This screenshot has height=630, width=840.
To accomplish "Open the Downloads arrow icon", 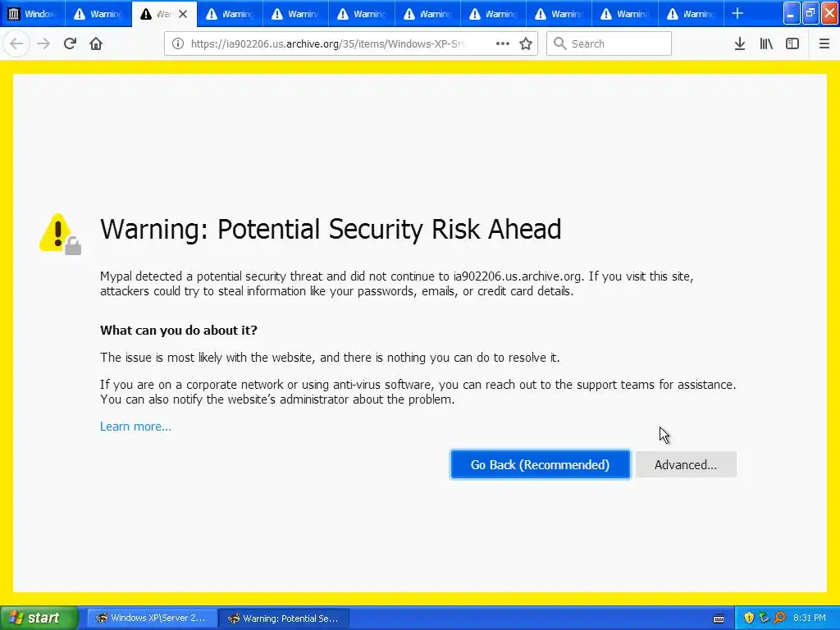I will (740, 44).
